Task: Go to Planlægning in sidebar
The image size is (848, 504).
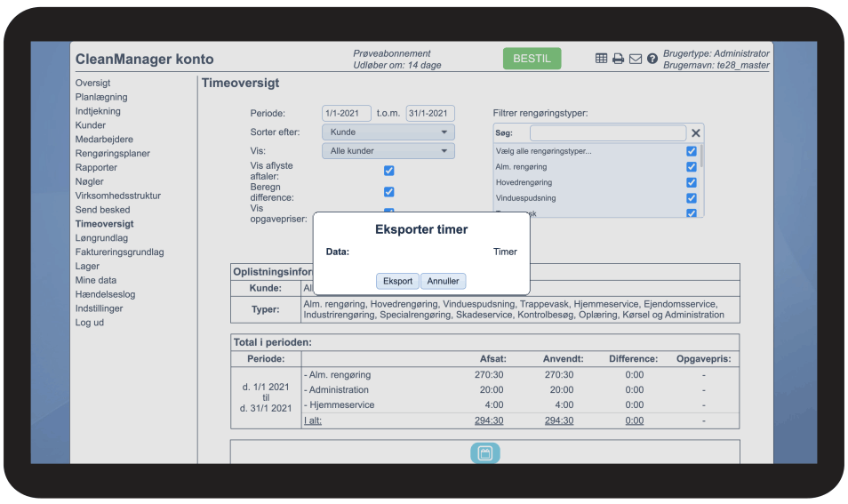Action: pyautogui.click(x=101, y=97)
